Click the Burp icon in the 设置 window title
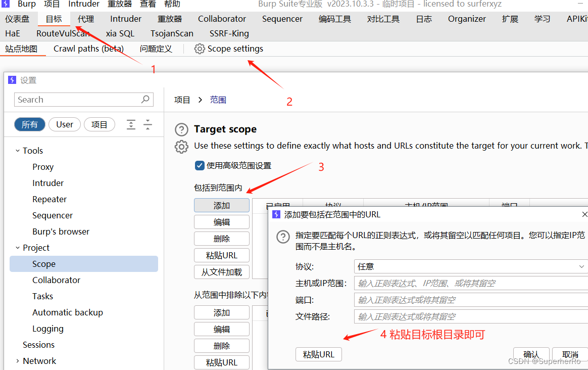Viewport: 588px width, 370px height. click(x=12, y=80)
